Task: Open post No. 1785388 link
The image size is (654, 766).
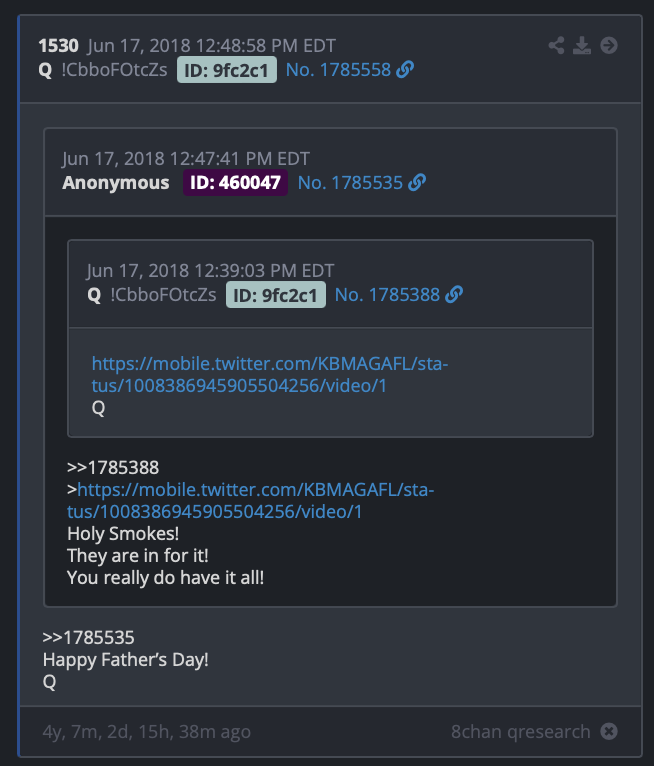Action: click(x=387, y=295)
